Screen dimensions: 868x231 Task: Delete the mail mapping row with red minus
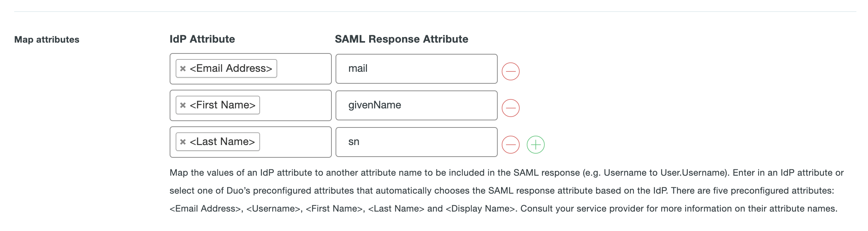[510, 71]
